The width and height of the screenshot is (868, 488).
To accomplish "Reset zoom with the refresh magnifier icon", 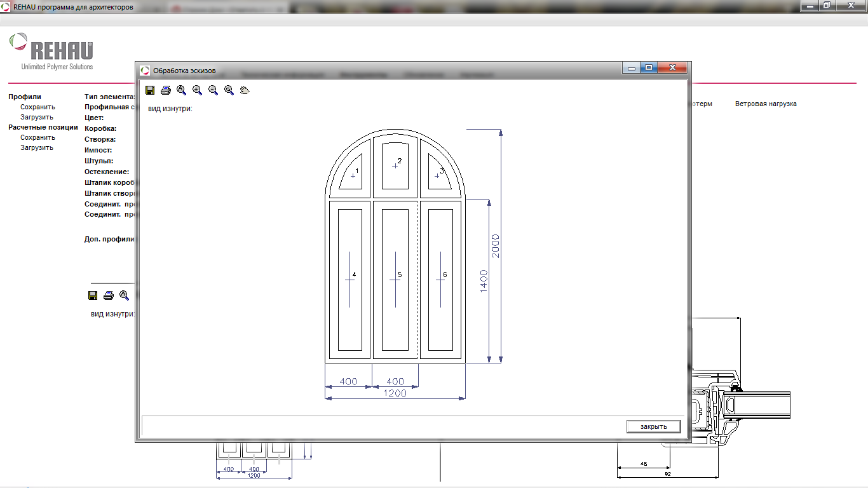I will [x=229, y=90].
